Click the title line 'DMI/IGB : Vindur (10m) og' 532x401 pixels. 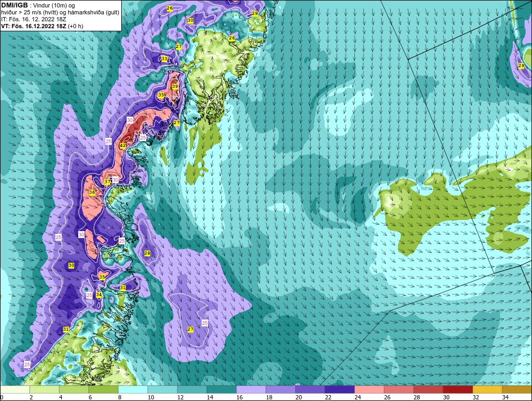[38, 5]
